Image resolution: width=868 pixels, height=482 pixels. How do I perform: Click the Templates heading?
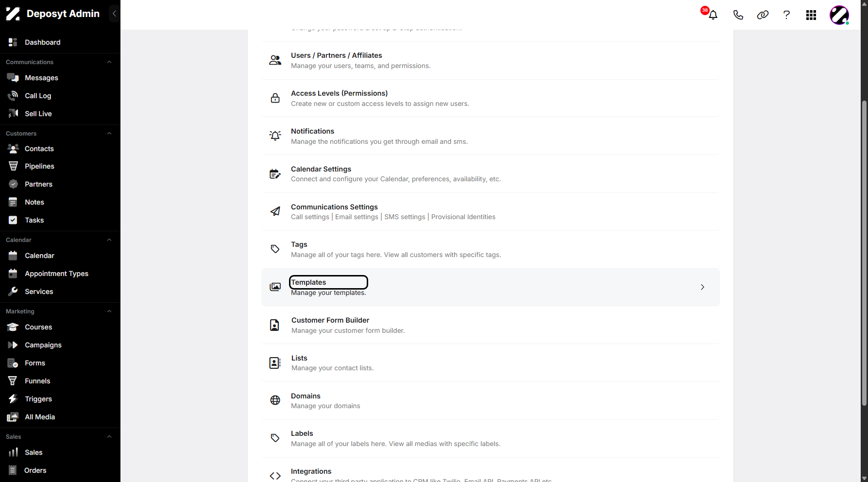point(308,282)
